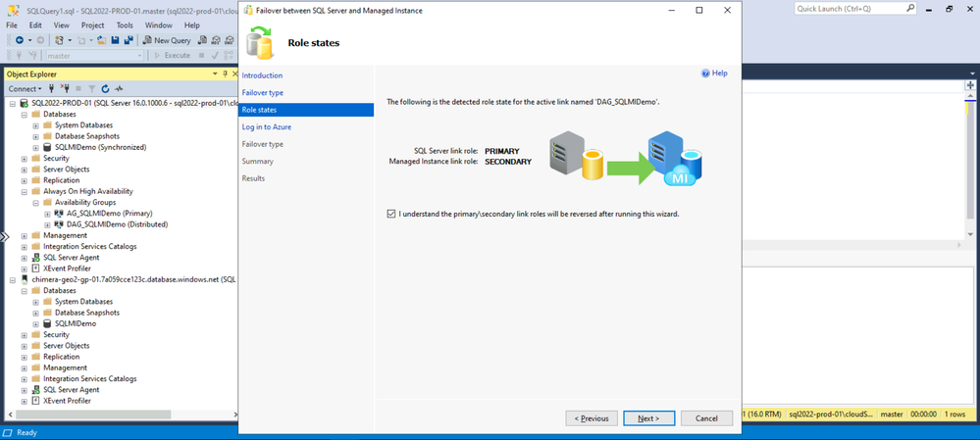Open the View menu
The width and height of the screenshot is (980, 440).
pyautogui.click(x=61, y=24)
